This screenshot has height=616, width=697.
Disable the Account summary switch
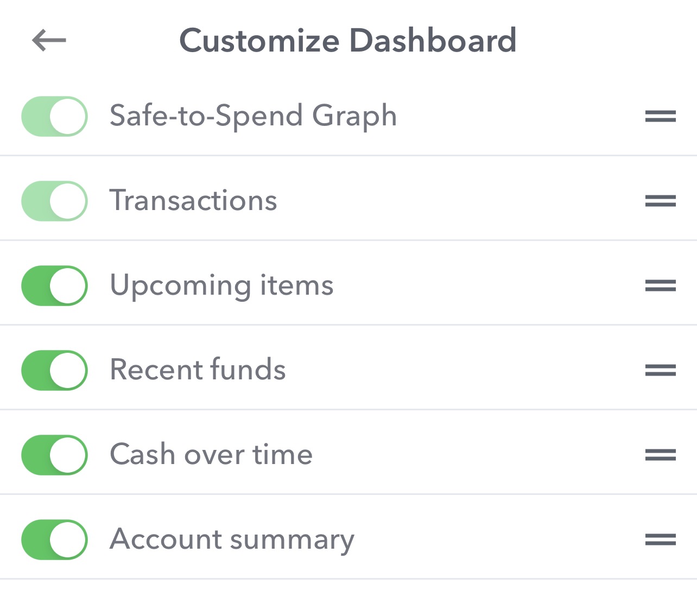[x=54, y=539]
